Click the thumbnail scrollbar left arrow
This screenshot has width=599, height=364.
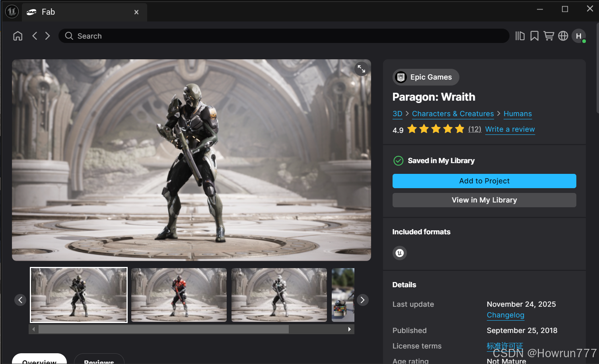coord(33,329)
